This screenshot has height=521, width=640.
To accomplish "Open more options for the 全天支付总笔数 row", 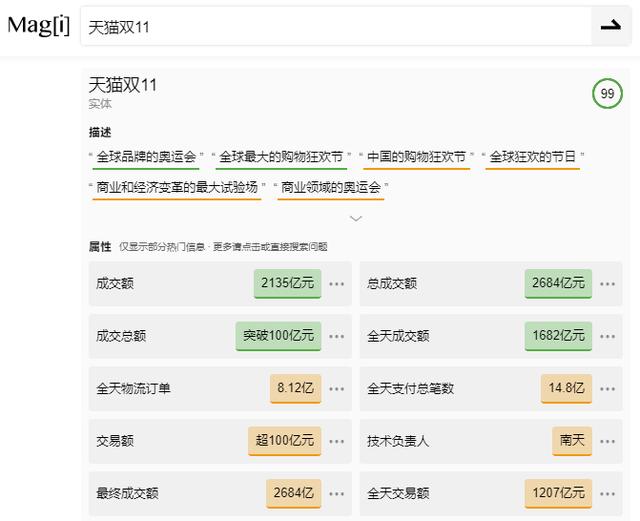I will tap(608, 389).
